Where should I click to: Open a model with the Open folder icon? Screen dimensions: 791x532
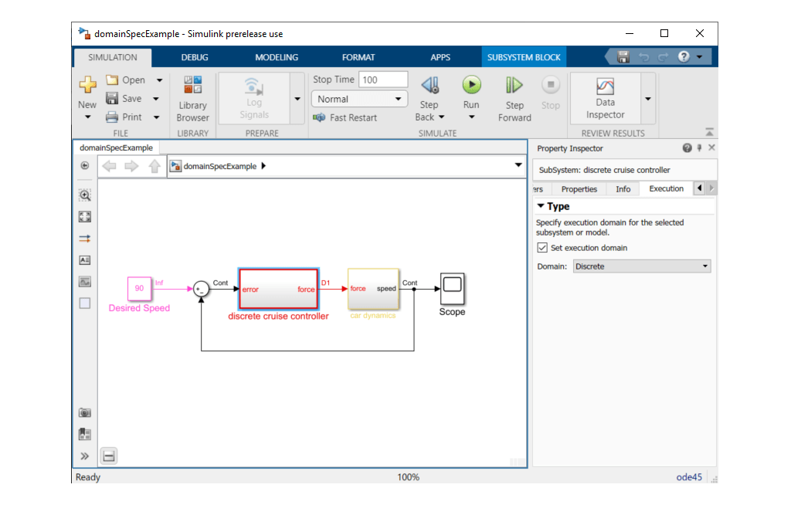coord(112,80)
